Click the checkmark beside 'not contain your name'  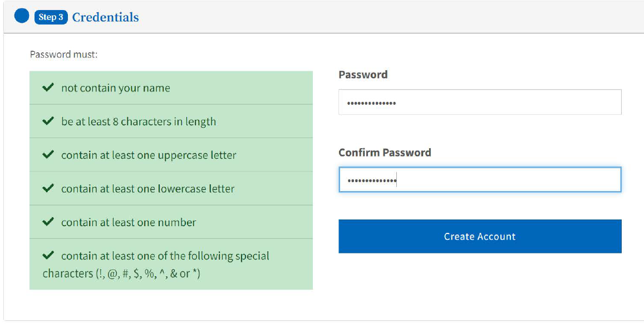[48, 87]
